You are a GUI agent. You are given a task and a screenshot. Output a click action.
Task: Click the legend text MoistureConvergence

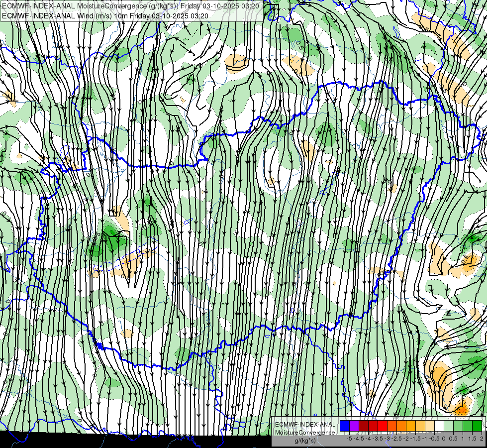(305, 433)
